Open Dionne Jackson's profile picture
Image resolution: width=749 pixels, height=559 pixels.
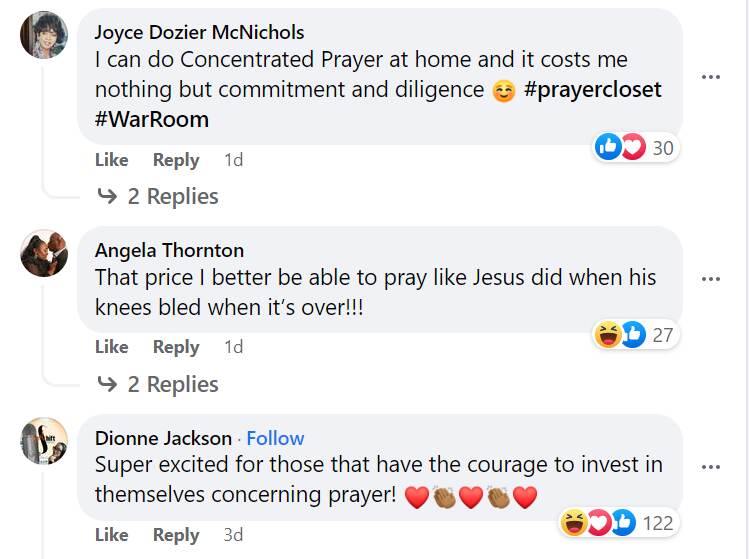44,441
